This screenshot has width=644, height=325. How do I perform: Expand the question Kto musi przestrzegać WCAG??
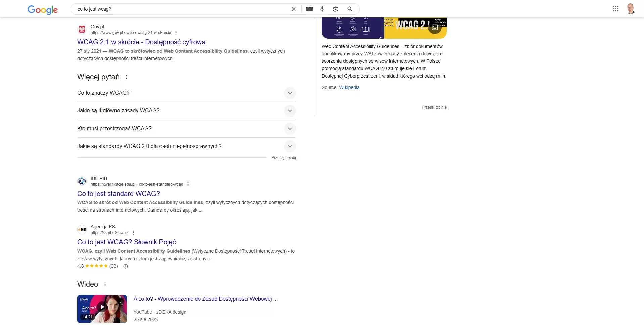click(187, 129)
